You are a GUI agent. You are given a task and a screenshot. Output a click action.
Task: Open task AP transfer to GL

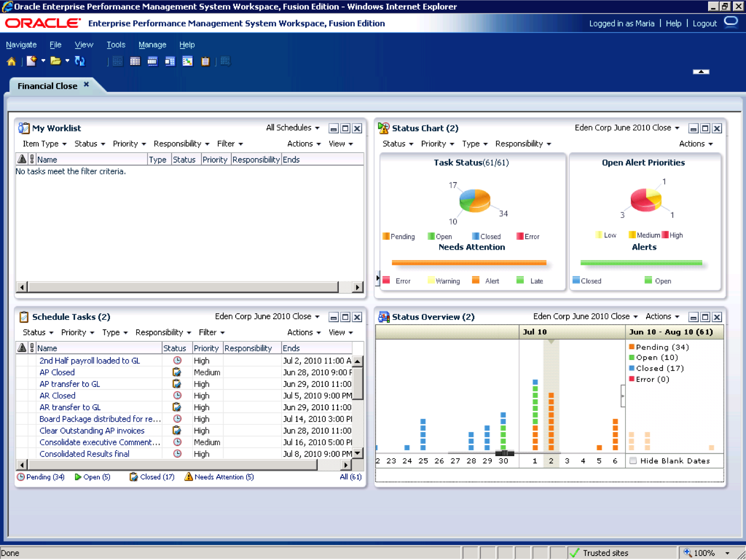70,384
